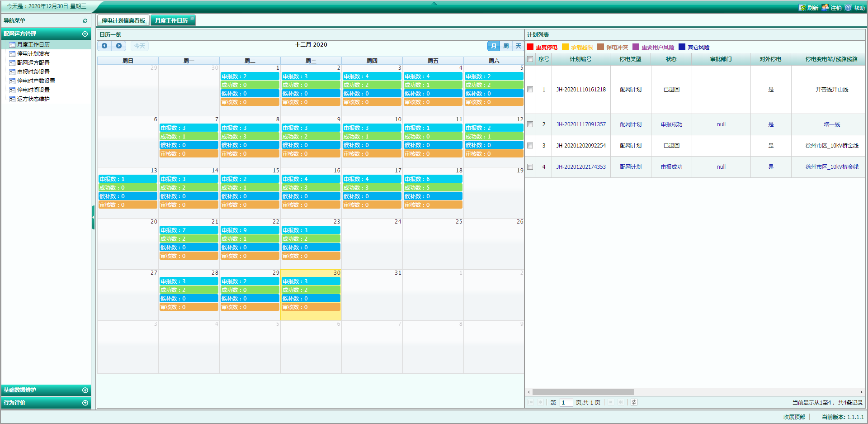Click icon beside 停电计划发布 tree item

[x=12, y=54]
